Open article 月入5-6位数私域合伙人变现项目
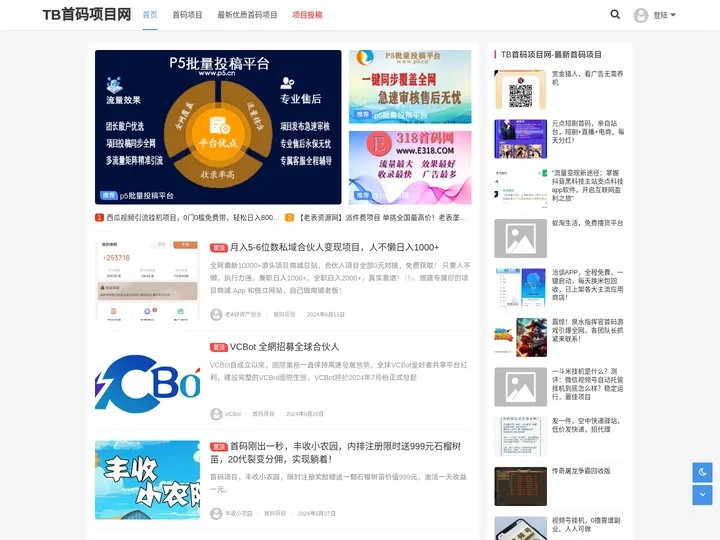Viewport: 720px width, 540px height. tap(334, 248)
